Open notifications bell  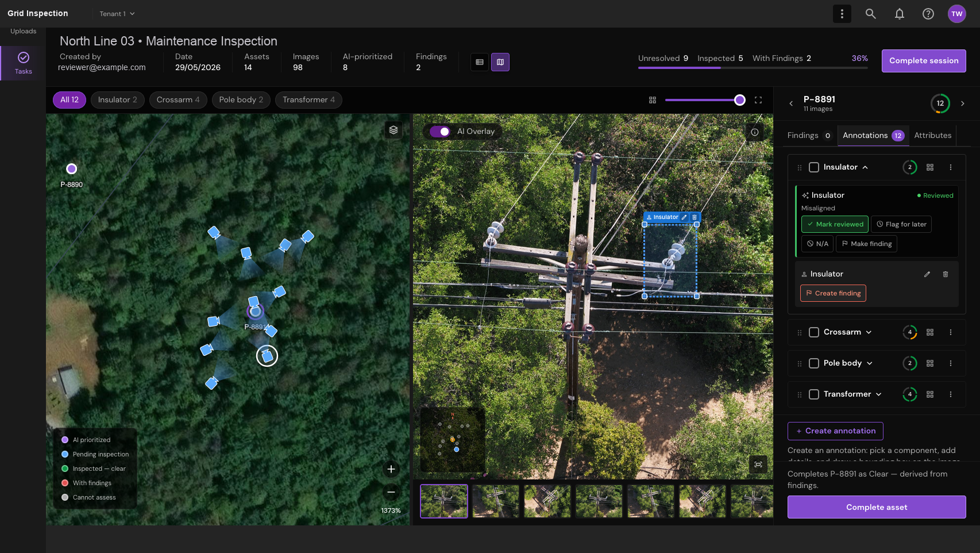(900, 14)
